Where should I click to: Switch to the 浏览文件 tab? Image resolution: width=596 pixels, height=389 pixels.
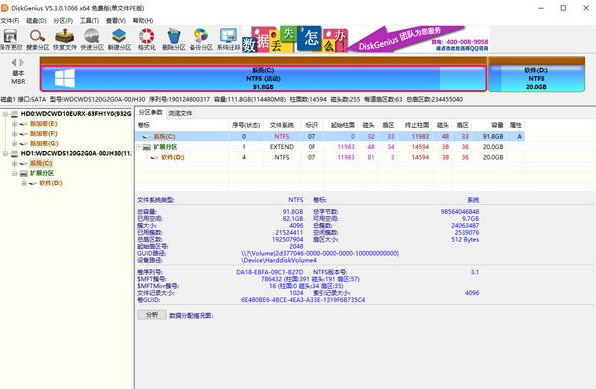click(x=181, y=113)
